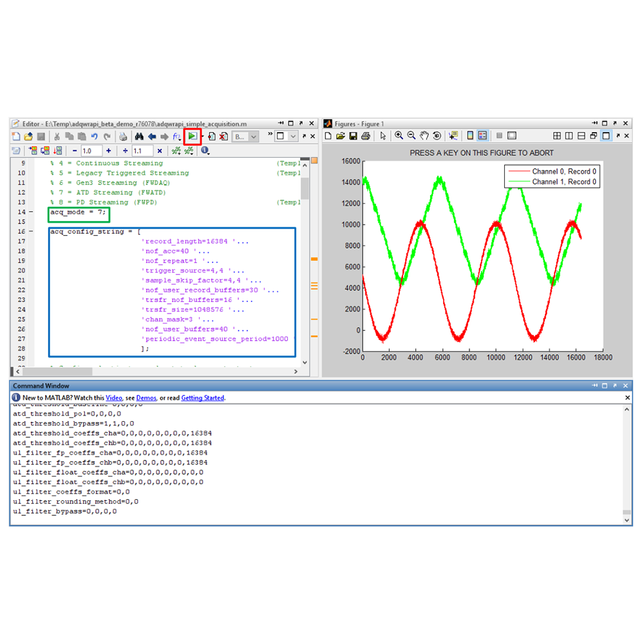This screenshot has width=644, height=644.
Task: Open the breakpoints dropdown in the Editor
Action: coord(252,137)
